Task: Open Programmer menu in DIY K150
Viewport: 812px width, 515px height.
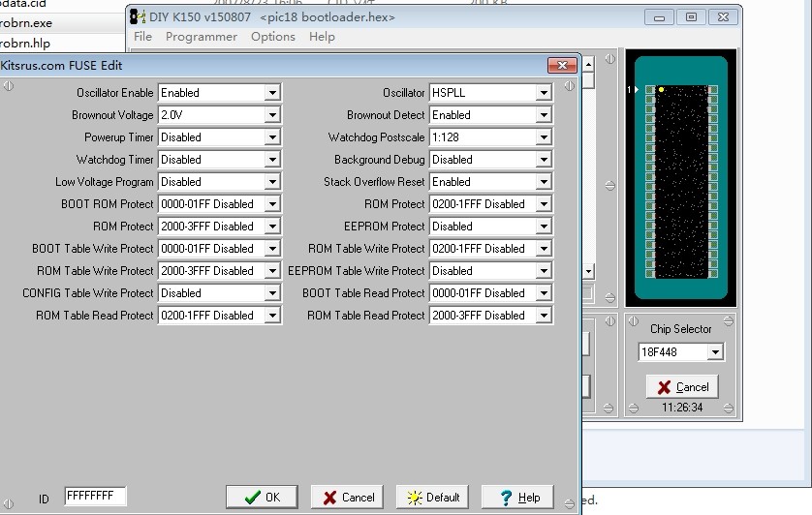Action: point(202,37)
